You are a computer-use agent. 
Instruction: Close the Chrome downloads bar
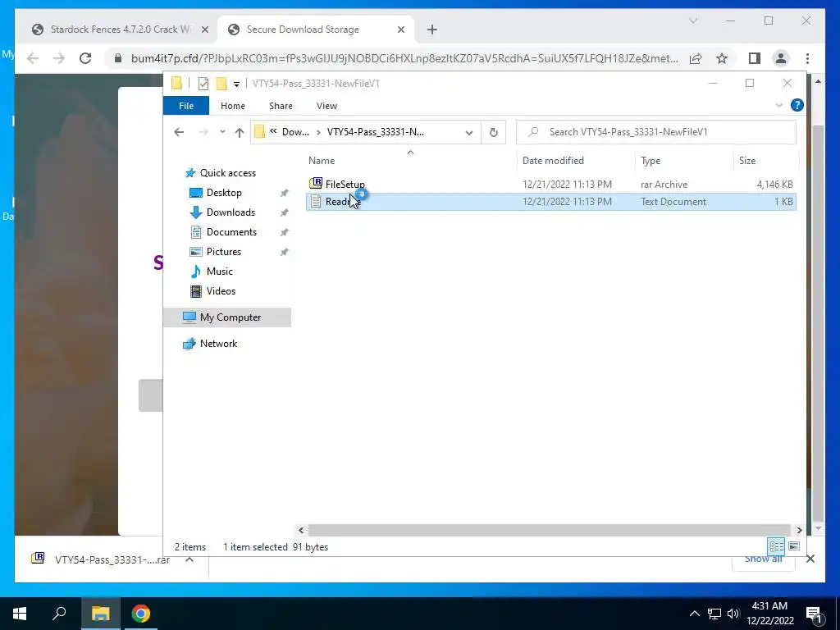click(810, 559)
